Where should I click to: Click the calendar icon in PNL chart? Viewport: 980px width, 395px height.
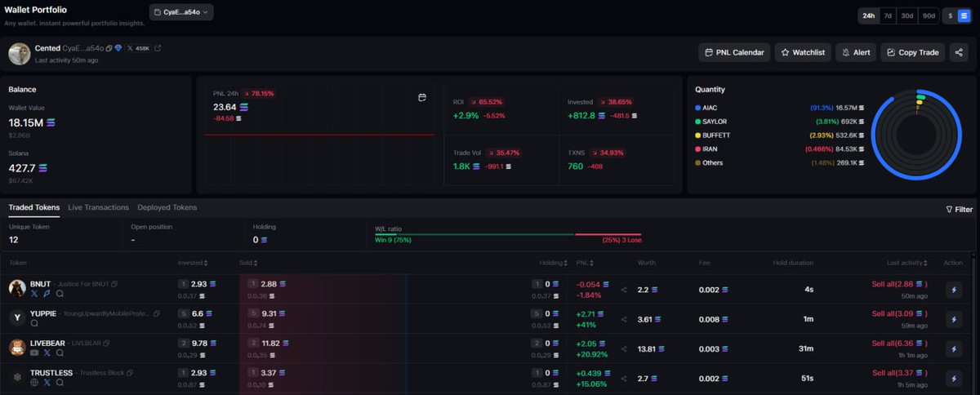click(x=422, y=98)
